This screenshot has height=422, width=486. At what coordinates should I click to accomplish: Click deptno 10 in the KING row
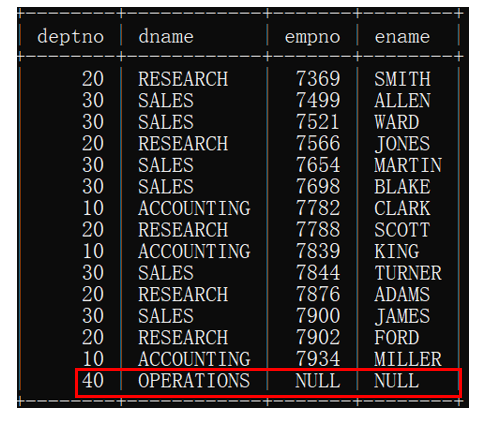[93, 251]
